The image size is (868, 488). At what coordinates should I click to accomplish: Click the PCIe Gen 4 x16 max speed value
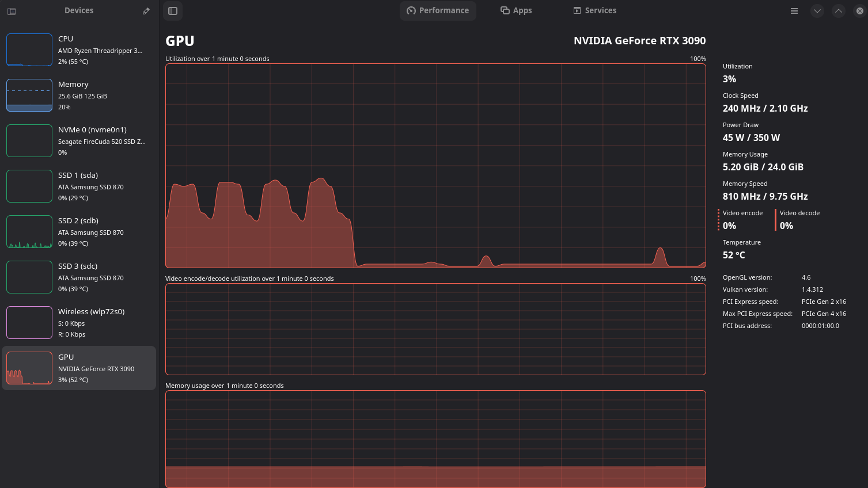click(x=824, y=314)
